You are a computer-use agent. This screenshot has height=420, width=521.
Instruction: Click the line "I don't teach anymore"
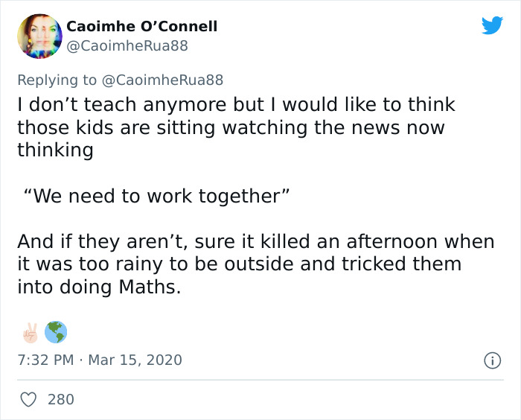(235, 105)
